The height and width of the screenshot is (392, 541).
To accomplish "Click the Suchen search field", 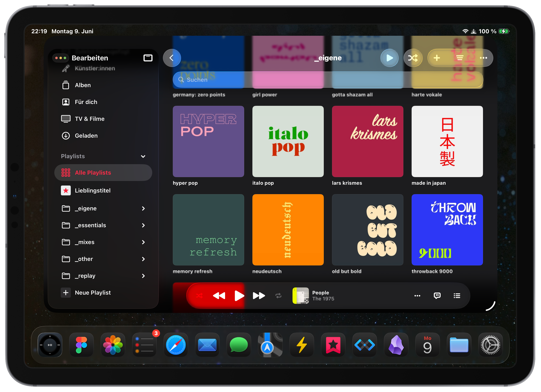I will [x=327, y=80].
